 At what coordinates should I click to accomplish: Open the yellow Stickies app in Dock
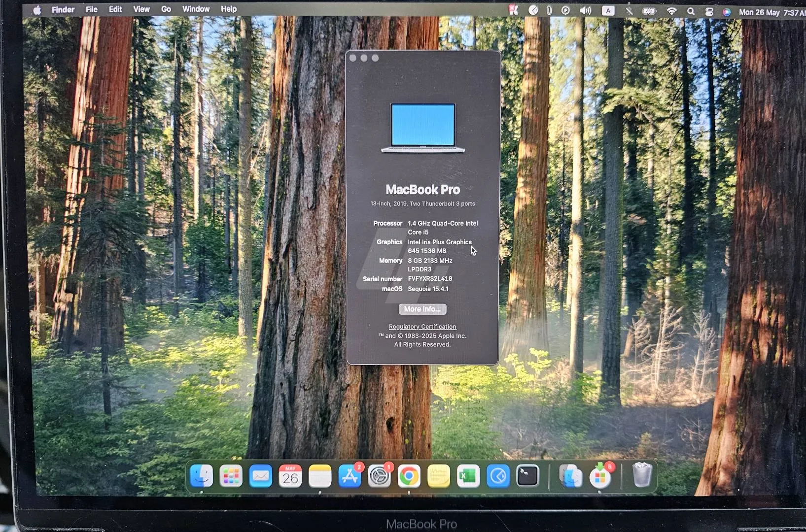[x=439, y=476]
